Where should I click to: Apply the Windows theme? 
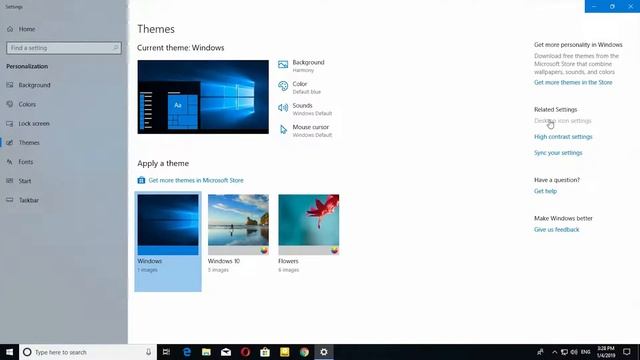click(x=168, y=242)
